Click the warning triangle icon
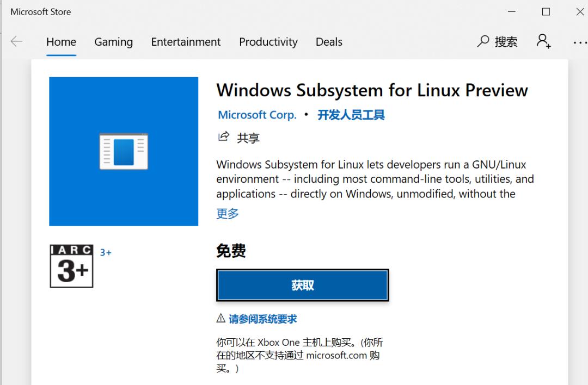This screenshot has height=385, width=588. 220,318
